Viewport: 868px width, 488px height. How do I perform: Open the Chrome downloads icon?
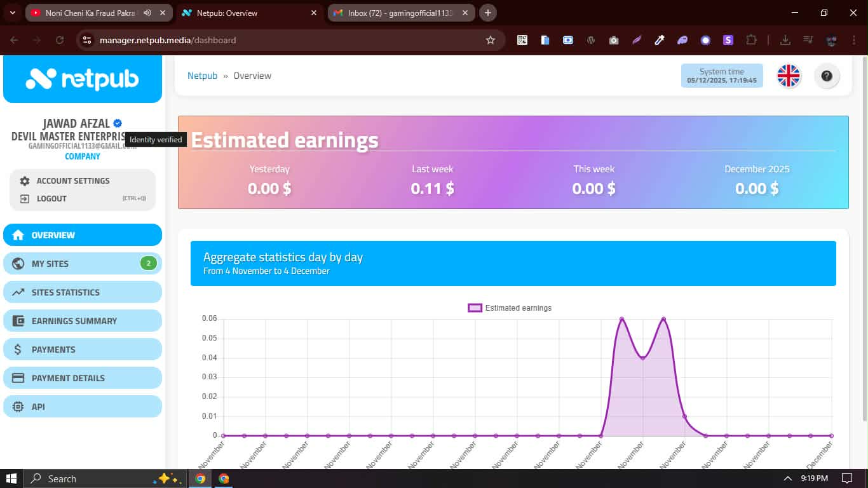[x=785, y=40]
